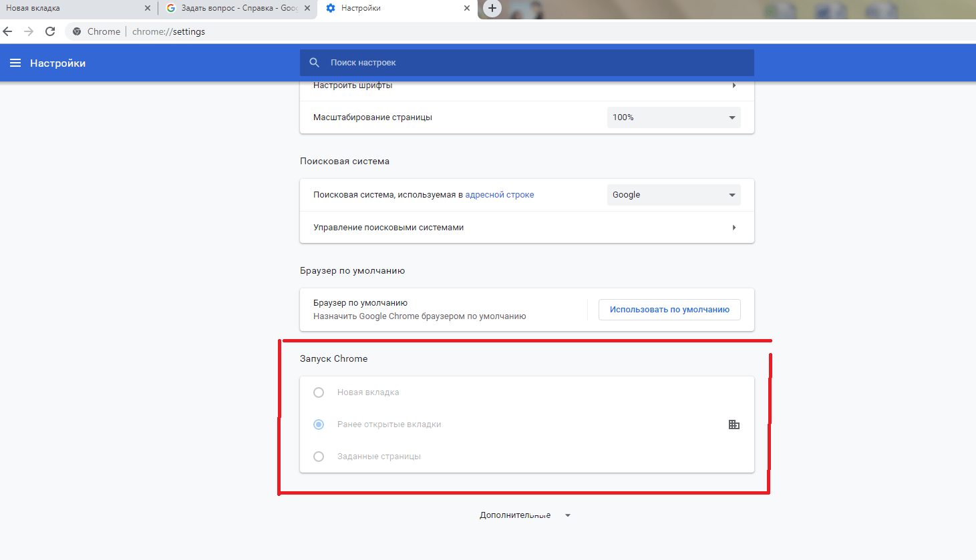Open the page zoom 100% dropdown
The image size is (976, 560).
click(x=673, y=117)
